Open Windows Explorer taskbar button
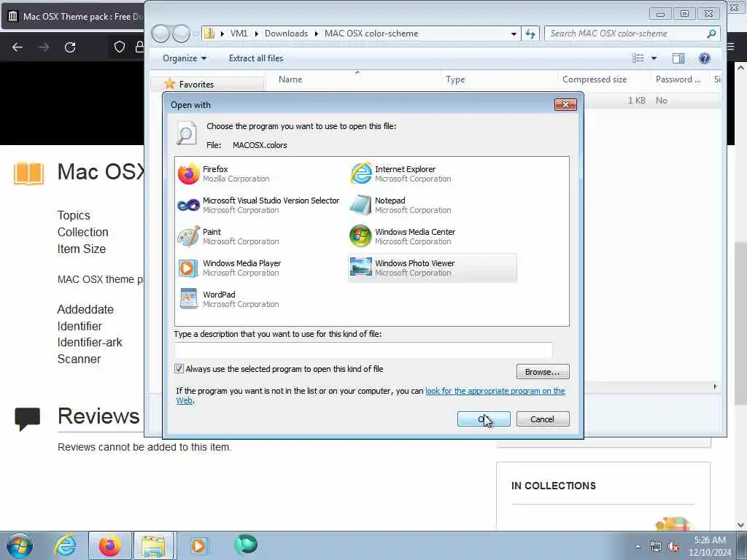The width and height of the screenshot is (747, 560). point(154,545)
